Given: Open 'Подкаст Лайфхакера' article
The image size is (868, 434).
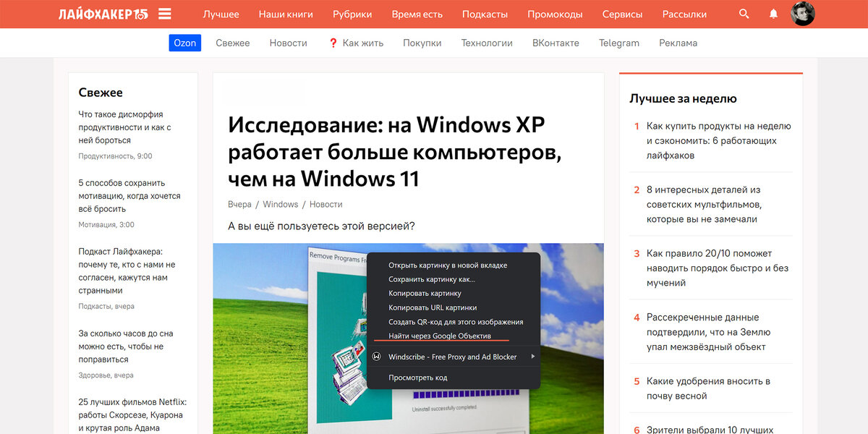Looking at the screenshot, I should click(127, 271).
